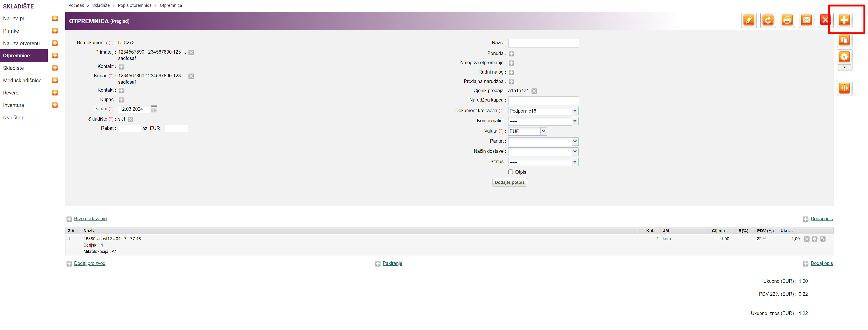
Task: Click the Brzo dodavanje link
Action: coord(90,219)
